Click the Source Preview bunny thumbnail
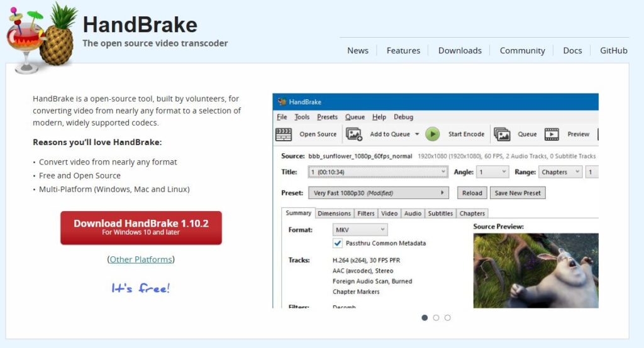This screenshot has height=348, width=644. click(535, 270)
